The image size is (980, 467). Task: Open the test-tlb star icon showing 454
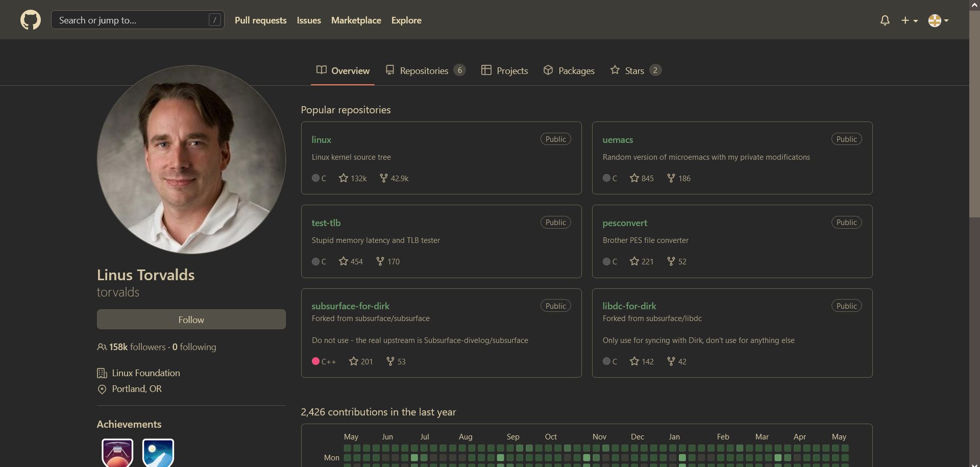coord(344,261)
